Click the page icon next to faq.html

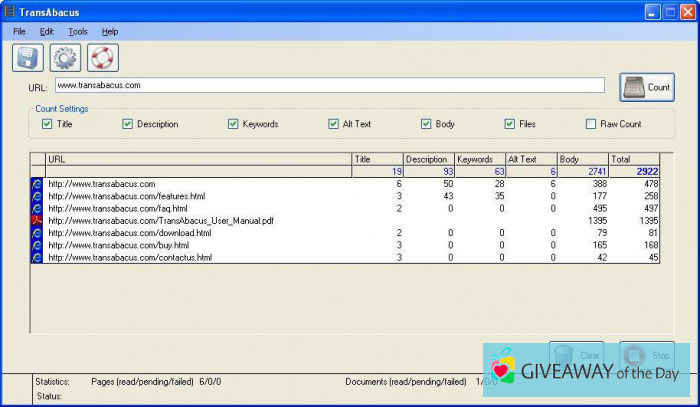(38, 208)
